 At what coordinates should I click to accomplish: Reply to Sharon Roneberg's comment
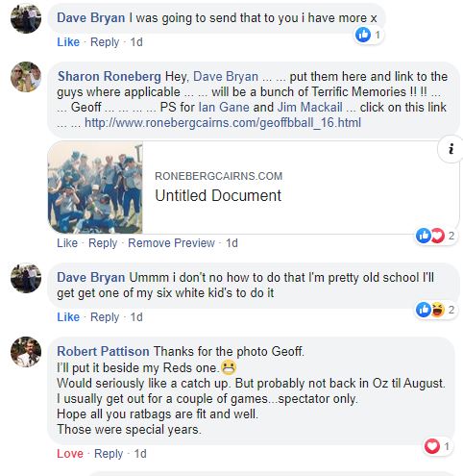click(x=103, y=243)
